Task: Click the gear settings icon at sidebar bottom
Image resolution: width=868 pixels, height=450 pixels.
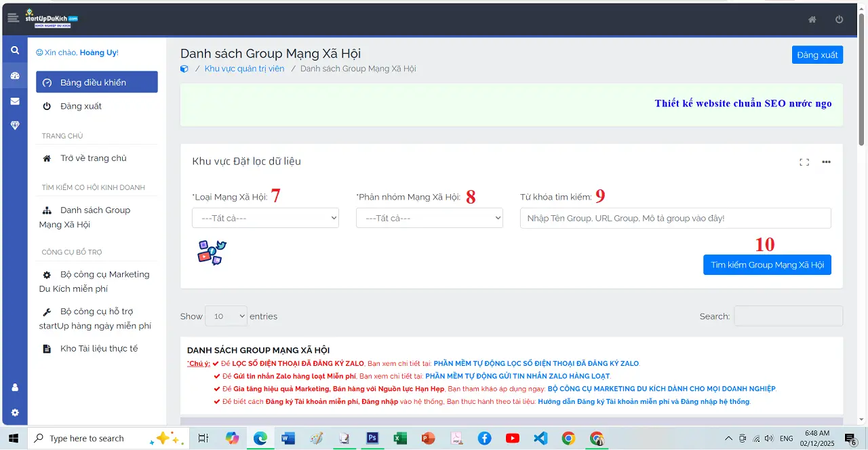Action: click(x=14, y=413)
